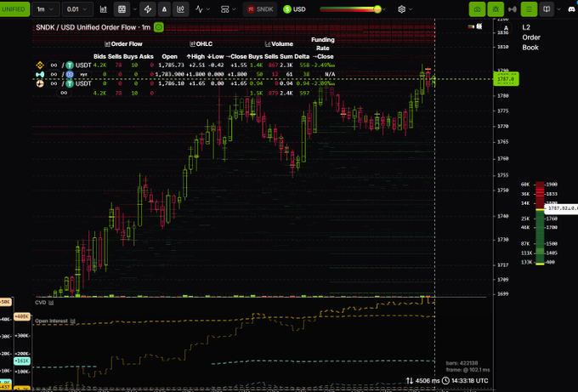Click the +161K teal value tag

point(22,361)
